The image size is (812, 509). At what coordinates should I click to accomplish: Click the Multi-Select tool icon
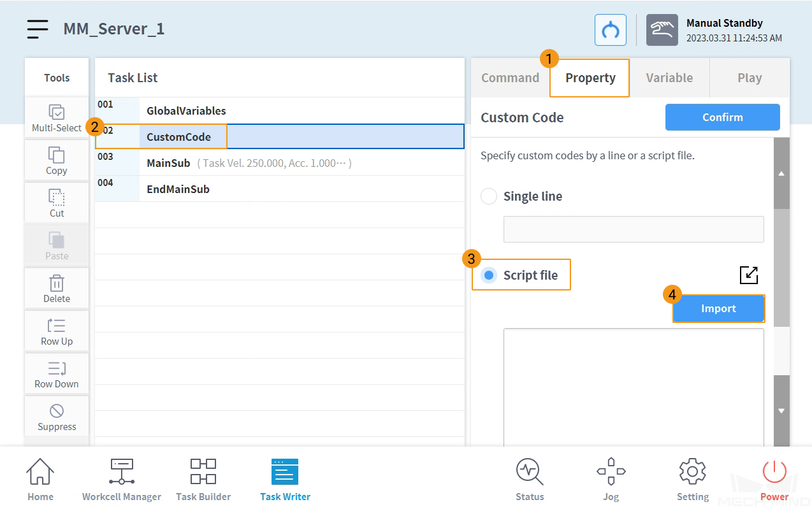57,112
